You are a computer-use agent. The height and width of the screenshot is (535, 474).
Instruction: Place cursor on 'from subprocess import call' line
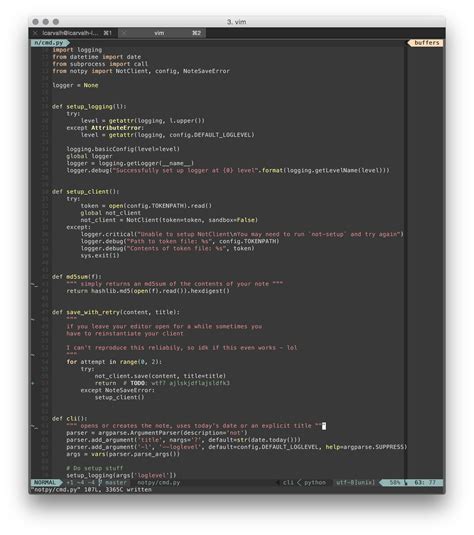coord(100,64)
